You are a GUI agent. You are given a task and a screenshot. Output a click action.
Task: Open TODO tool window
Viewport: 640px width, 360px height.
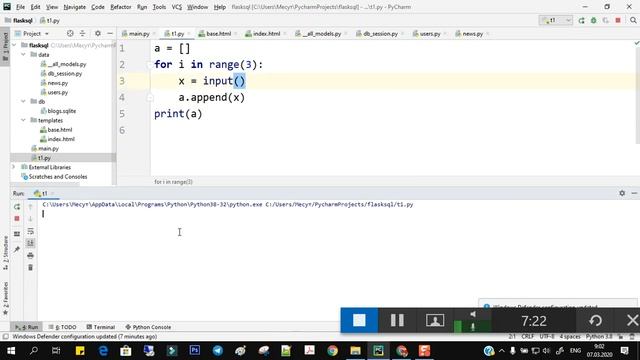[x=62, y=327]
